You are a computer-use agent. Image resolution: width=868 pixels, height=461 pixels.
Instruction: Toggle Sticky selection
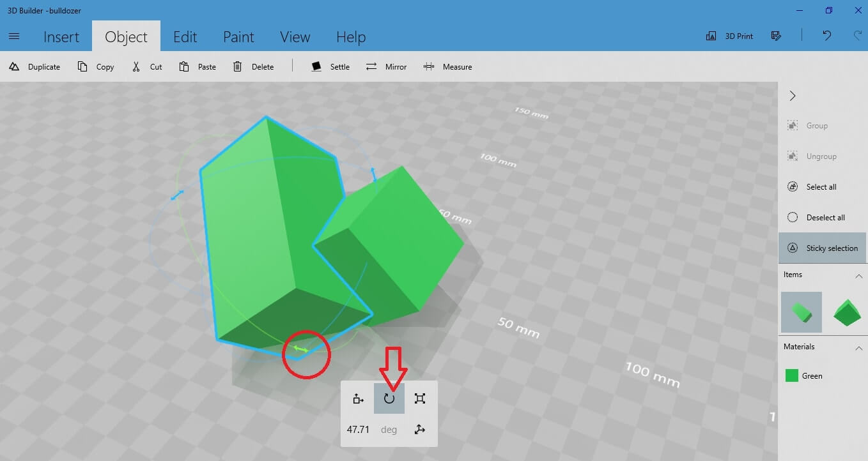point(823,248)
